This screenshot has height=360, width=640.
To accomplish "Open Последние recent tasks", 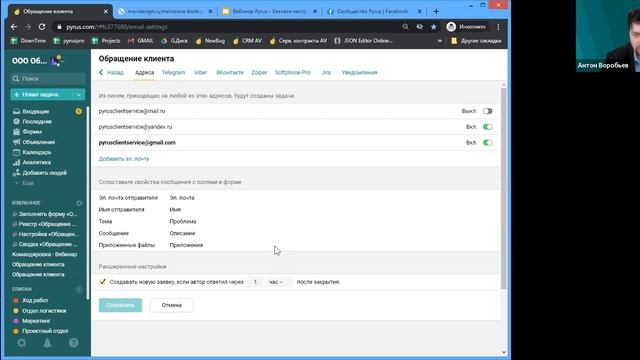I will coord(37,122).
